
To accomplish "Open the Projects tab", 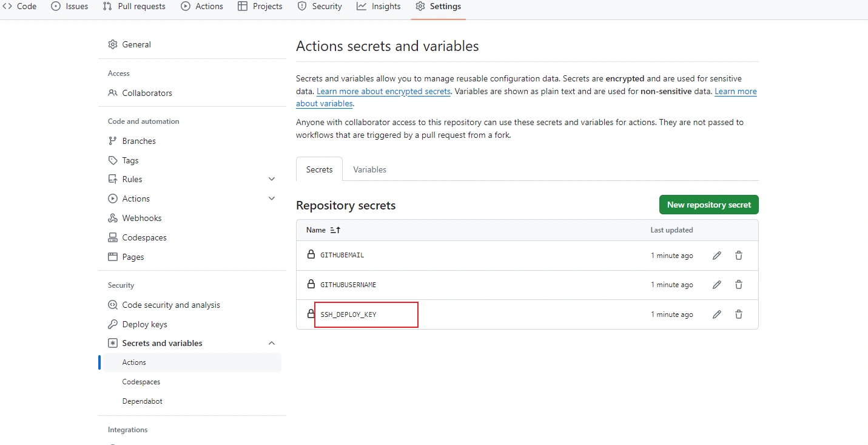I will point(260,6).
